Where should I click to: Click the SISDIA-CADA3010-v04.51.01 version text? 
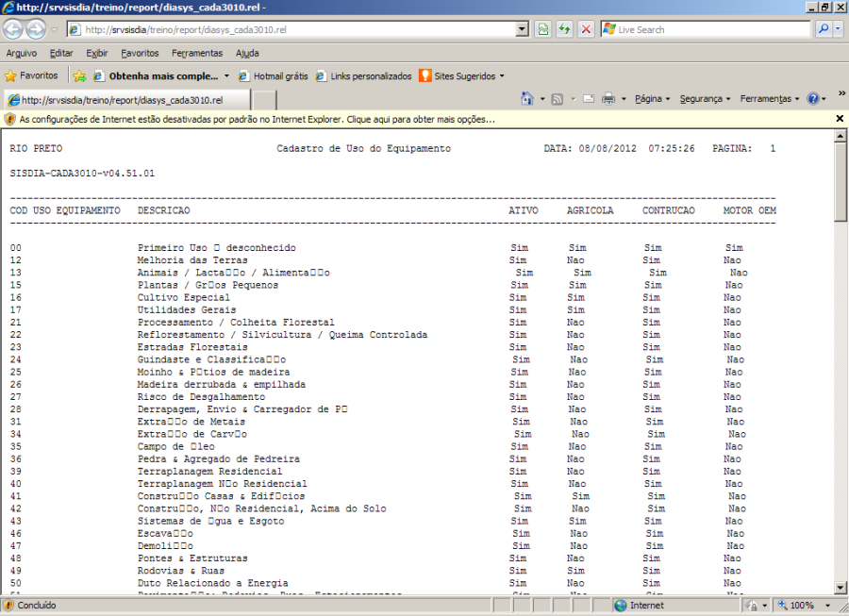coord(82,174)
